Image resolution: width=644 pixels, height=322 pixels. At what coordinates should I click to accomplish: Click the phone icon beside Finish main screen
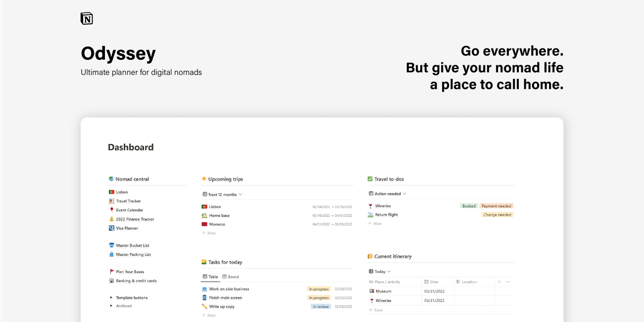tap(204, 297)
